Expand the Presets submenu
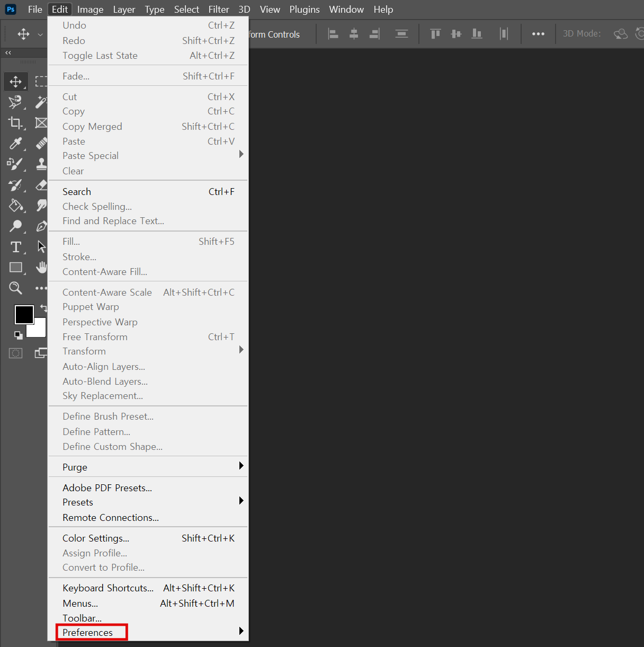This screenshot has height=647, width=644. (148, 502)
